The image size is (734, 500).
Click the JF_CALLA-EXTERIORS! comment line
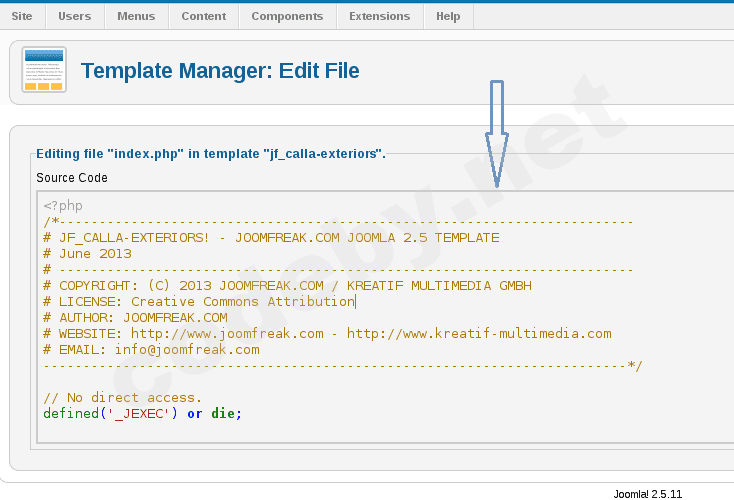tap(272, 238)
